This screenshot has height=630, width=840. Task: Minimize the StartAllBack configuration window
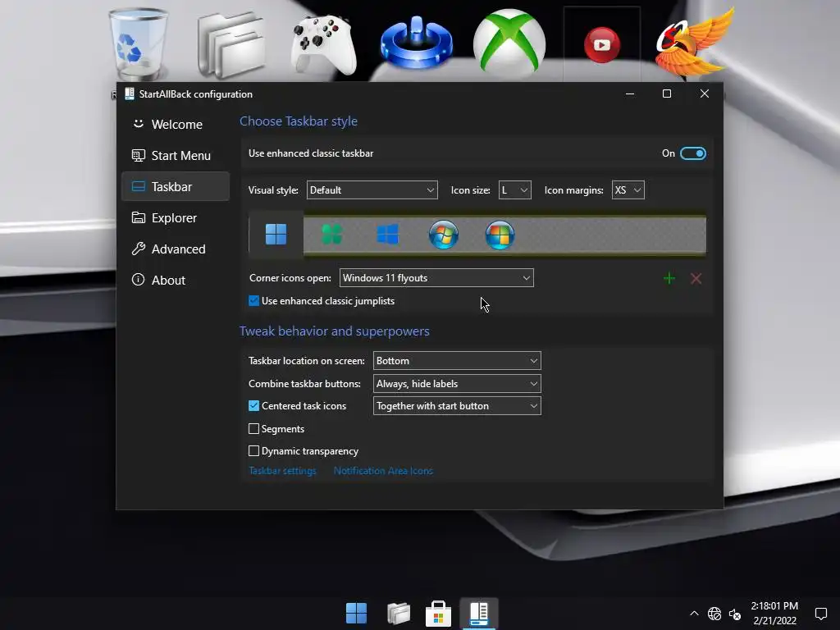pos(630,94)
